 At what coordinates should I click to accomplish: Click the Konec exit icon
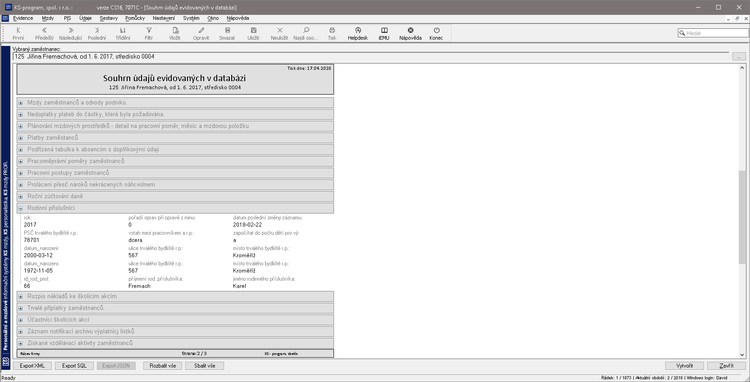pyautogui.click(x=436, y=33)
